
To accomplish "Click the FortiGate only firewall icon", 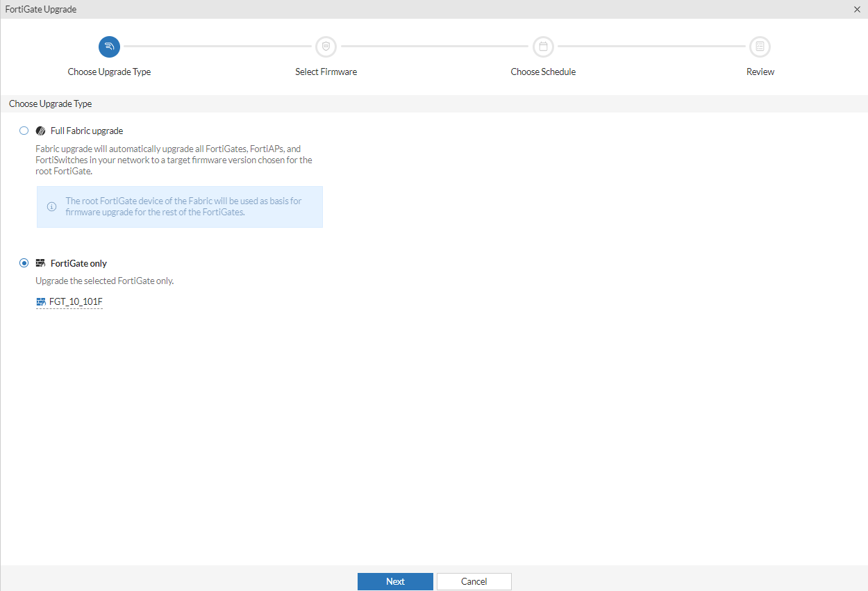I will point(40,263).
